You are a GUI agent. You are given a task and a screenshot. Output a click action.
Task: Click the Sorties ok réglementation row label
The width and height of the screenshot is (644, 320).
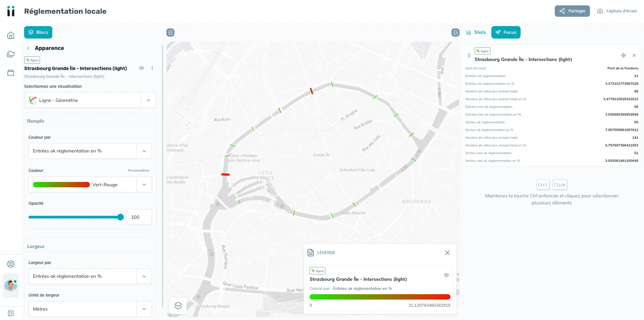[485, 122]
